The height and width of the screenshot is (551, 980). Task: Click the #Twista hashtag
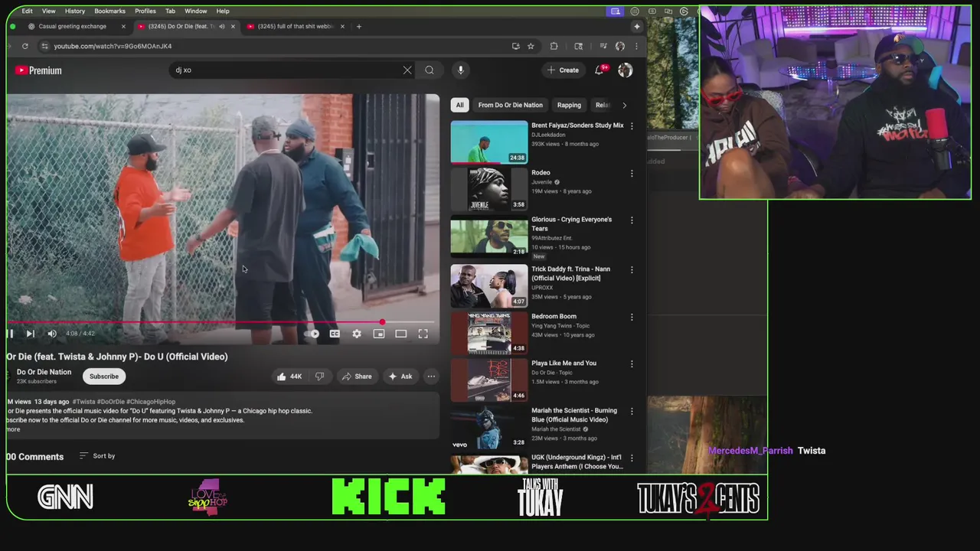83,402
